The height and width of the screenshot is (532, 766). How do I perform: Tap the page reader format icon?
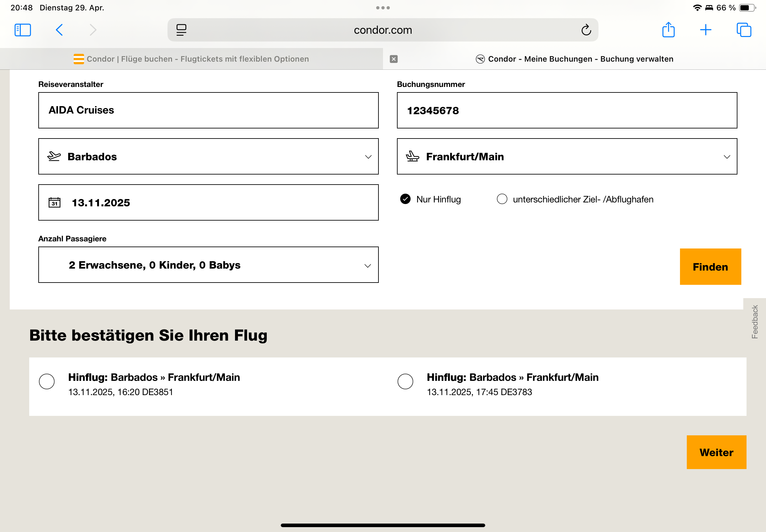coord(181,30)
